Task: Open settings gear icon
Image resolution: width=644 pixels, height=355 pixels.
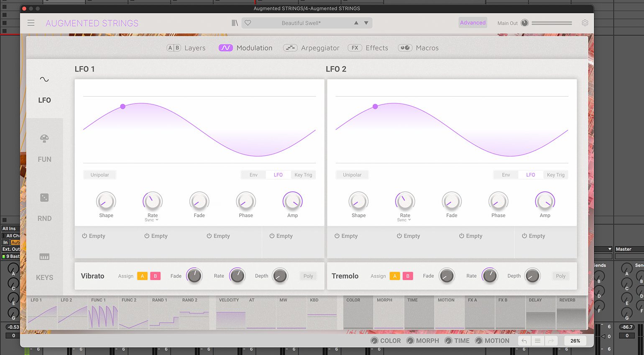Action: (585, 23)
